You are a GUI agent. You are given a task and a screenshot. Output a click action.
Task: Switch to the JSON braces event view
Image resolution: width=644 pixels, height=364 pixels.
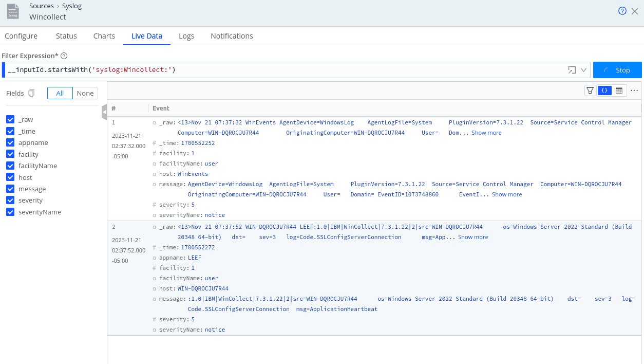(604, 90)
